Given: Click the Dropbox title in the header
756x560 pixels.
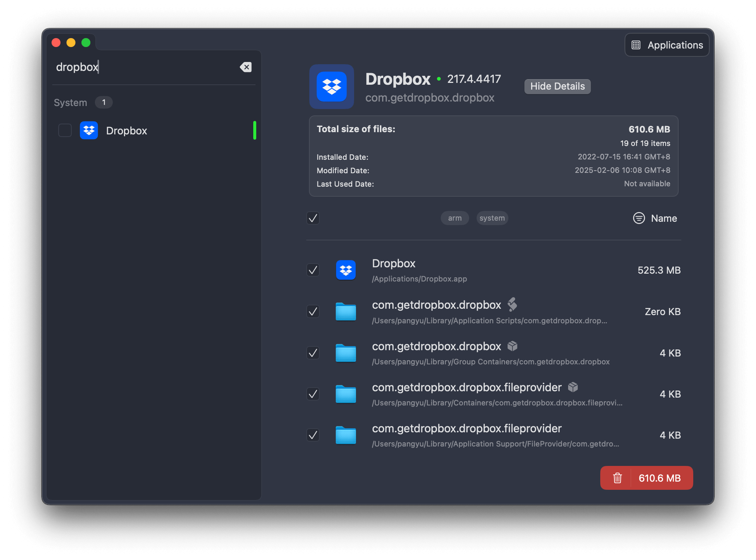Looking at the screenshot, I should click(398, 79).
